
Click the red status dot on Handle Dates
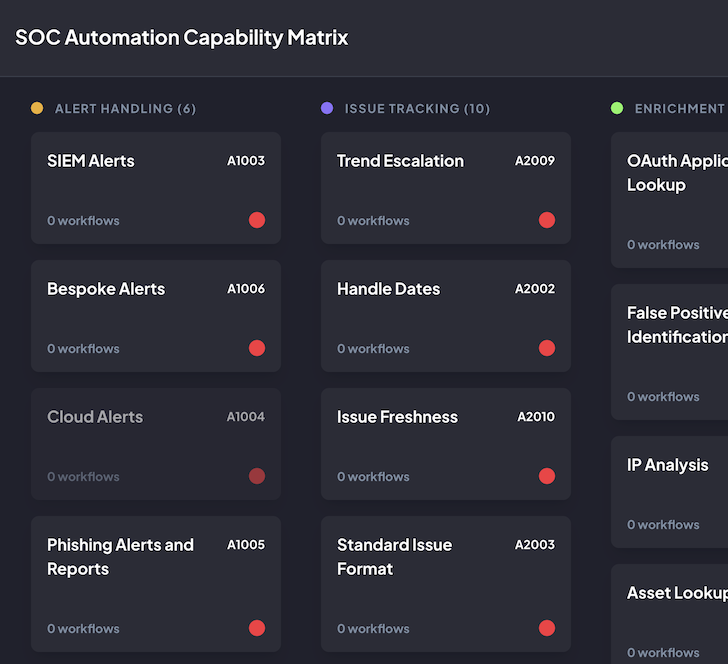547,348
